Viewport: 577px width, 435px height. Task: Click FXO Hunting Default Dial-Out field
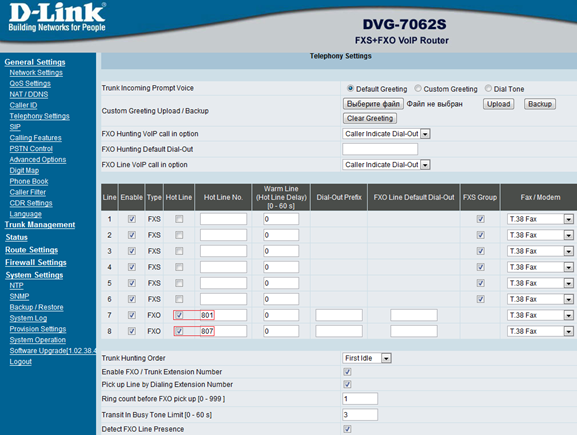click(380, 149)
